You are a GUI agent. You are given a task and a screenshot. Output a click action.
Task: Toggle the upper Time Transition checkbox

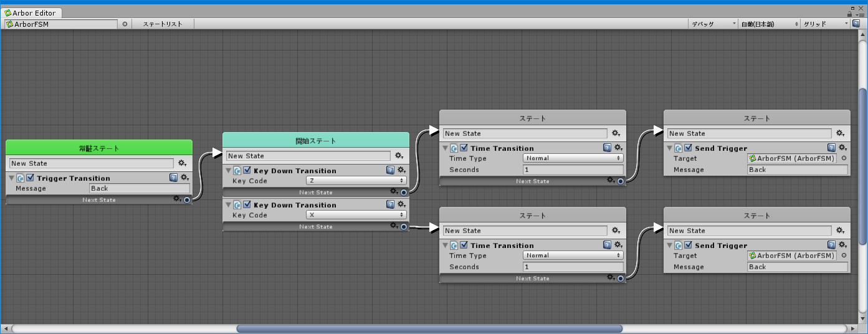click(464, 148)
